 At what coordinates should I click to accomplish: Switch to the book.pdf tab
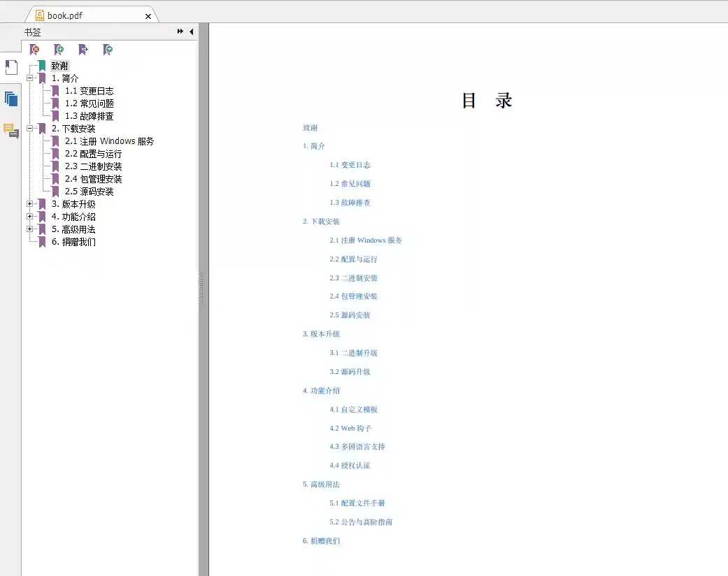(x=92, y=15)
